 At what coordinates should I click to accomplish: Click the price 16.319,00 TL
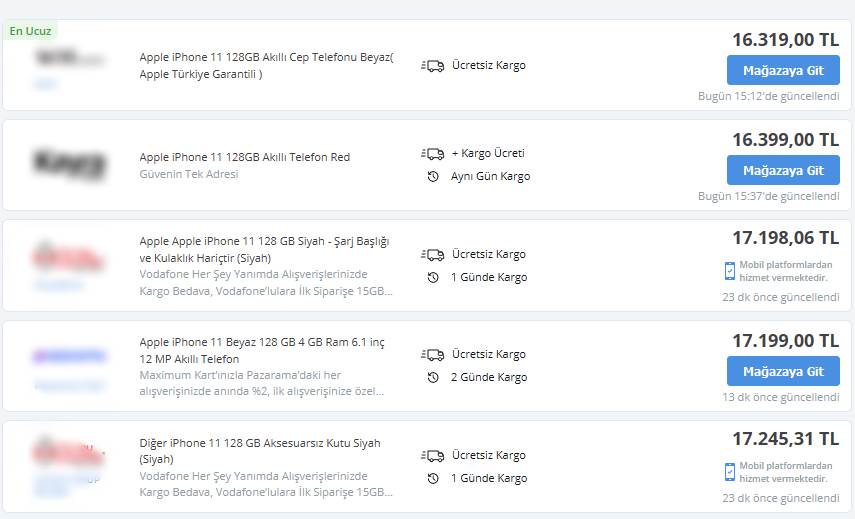point(785,40)
